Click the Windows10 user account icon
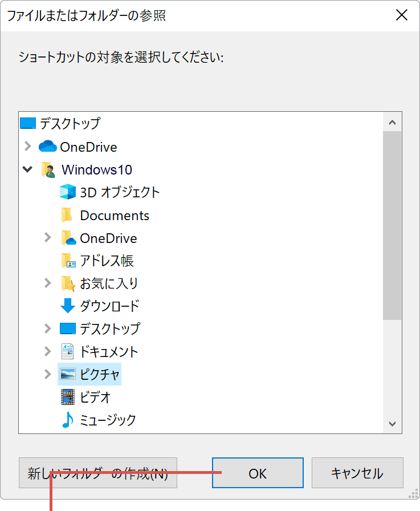The image size is (420, 511). [x=48, y=169]
